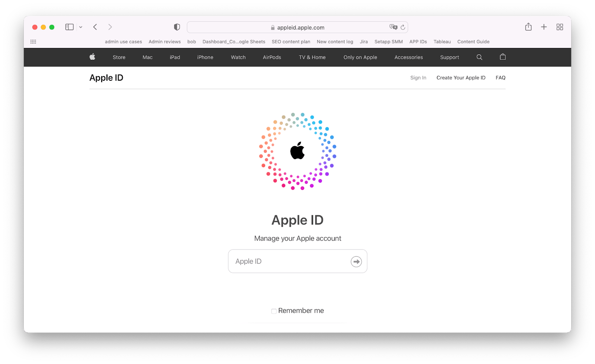Open the bob bookmark
This screenshot has height=364, width=595.
pos(192,42)
